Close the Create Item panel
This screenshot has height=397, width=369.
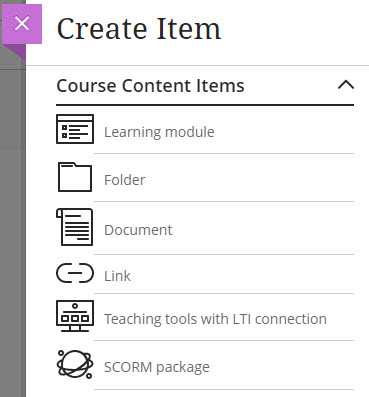[22, 24]
